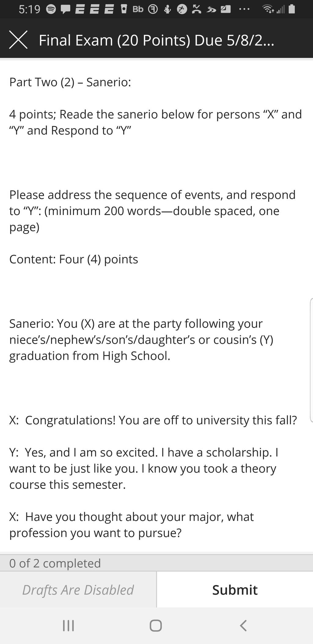Screen dimensions: 313x644
Task: Tap the Final Exam title header
Action: tap(156, 40)
